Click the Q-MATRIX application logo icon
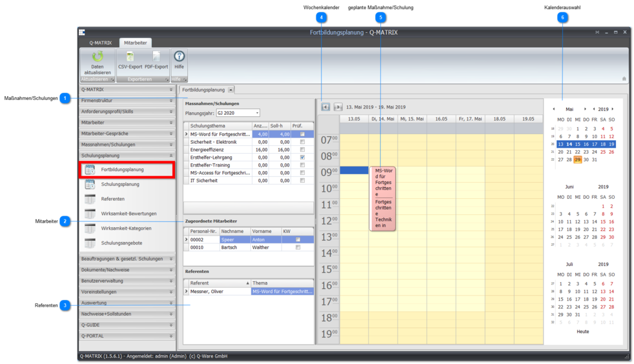This screenshot has height=364, width=634. [82, 32]
